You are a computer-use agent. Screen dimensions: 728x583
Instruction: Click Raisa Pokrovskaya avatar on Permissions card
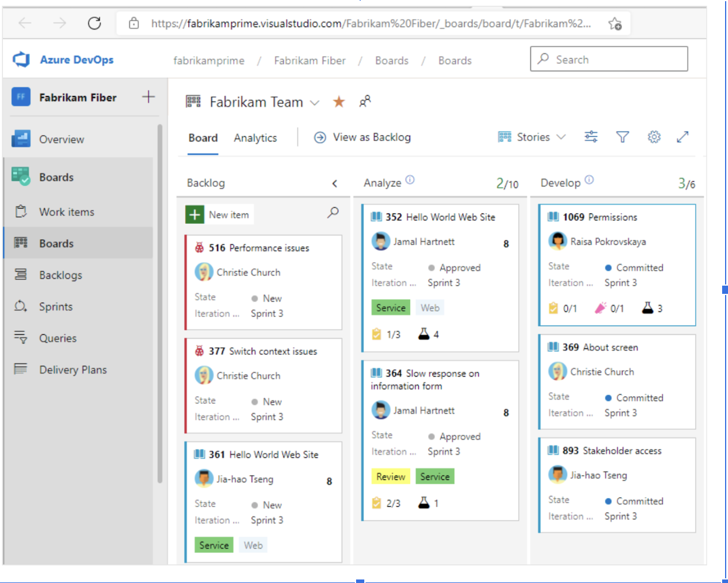(x=557, y=241)
